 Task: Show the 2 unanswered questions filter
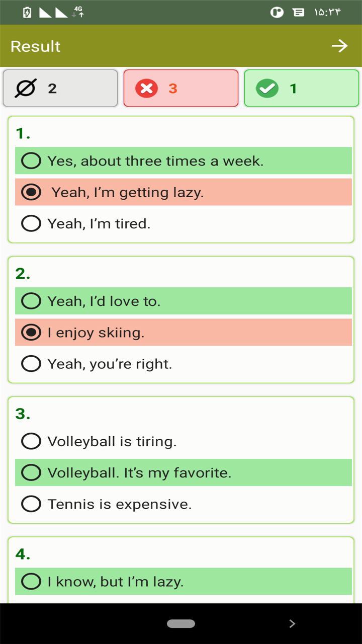[60, 89]
